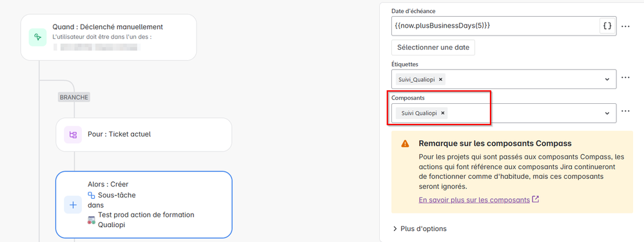This screenshot has height=242, width=644.
Task: Click the branch icon for Ticket actuel
Action: [73, 135]
